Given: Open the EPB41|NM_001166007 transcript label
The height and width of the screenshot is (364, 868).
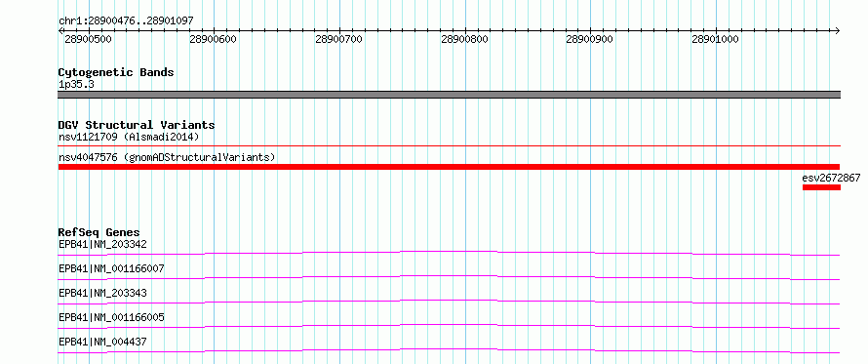Looking at the screenshot, I should point(111,268).
